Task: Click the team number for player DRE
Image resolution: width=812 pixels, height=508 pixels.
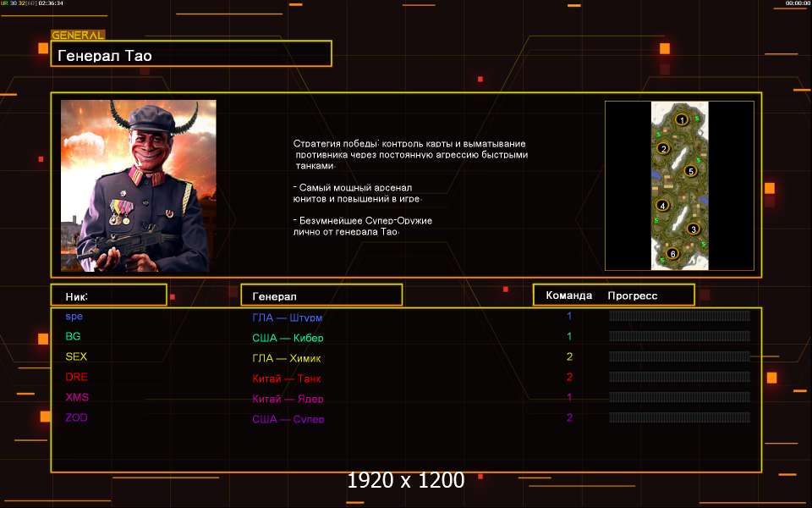Action: pos(569,377)
